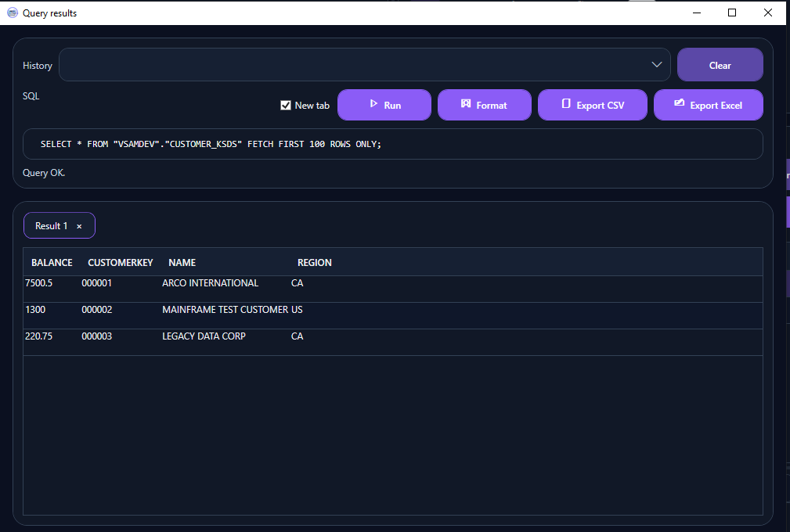This screenshot has height=532, width=790.
Task: Select MAINFRAME TEST CUSTOMER cell
Action: pyautogui.click(x=225, y=310)
